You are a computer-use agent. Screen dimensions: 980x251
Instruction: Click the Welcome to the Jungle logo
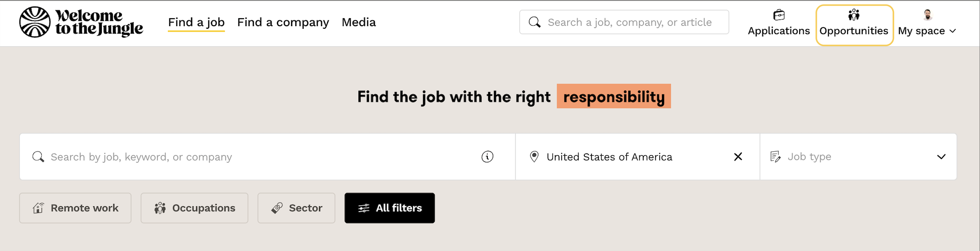click(81, 22)
